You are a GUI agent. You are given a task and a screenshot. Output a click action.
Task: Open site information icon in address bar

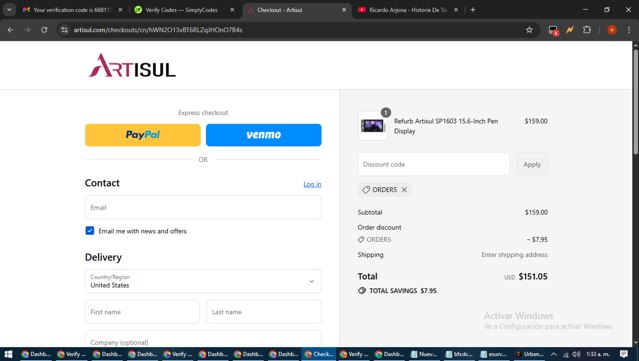pyautogui.click(x=64, y=30)
